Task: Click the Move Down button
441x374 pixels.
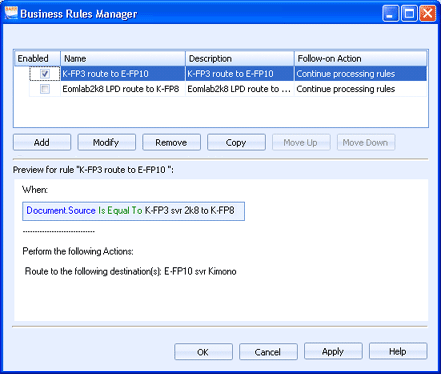Action: [366, 143]
